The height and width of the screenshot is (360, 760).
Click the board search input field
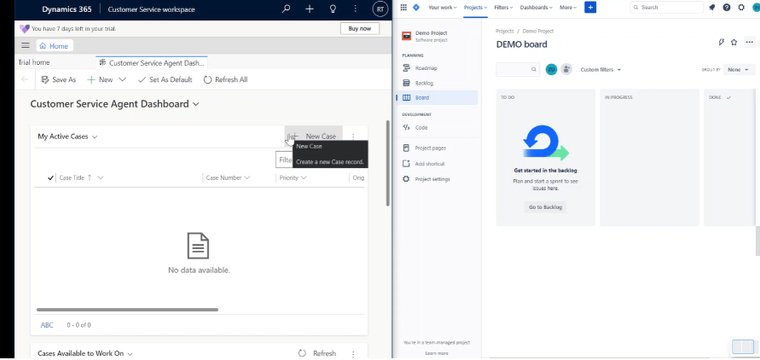pos(518,69)
